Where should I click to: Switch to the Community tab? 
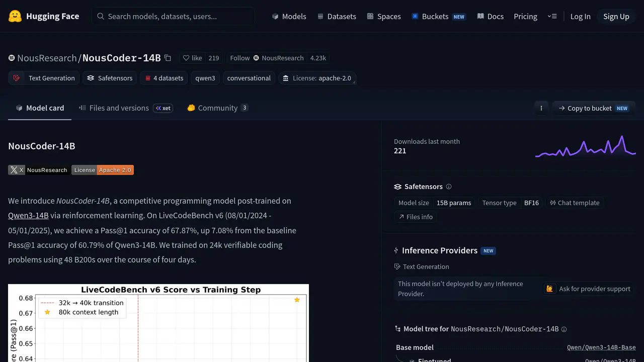pos(218,108)
